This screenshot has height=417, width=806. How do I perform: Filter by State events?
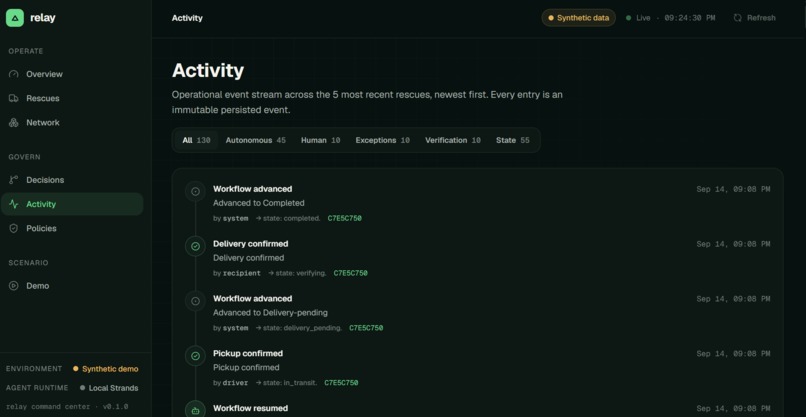coord(512,140)
